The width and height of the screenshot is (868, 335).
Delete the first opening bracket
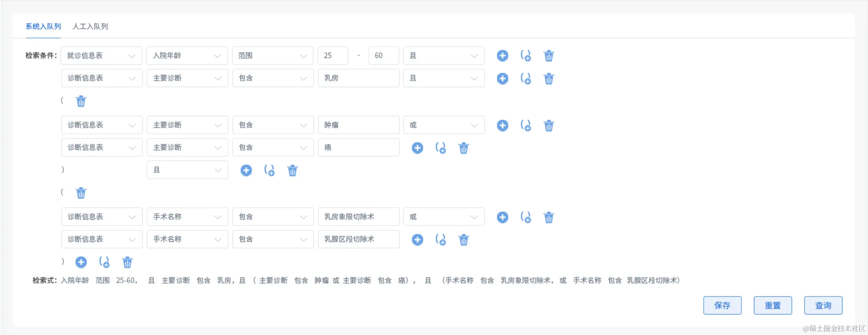[x=81, y=101]
